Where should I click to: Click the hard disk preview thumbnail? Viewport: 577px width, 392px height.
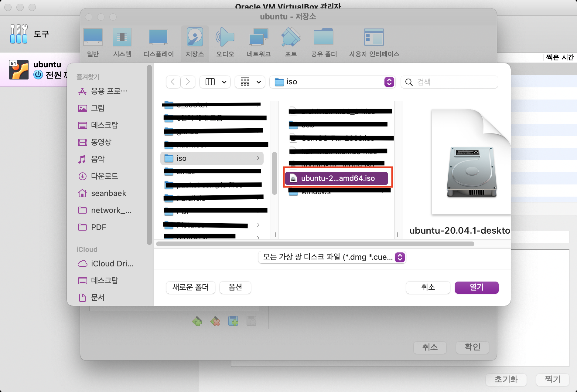pos(472,172)
